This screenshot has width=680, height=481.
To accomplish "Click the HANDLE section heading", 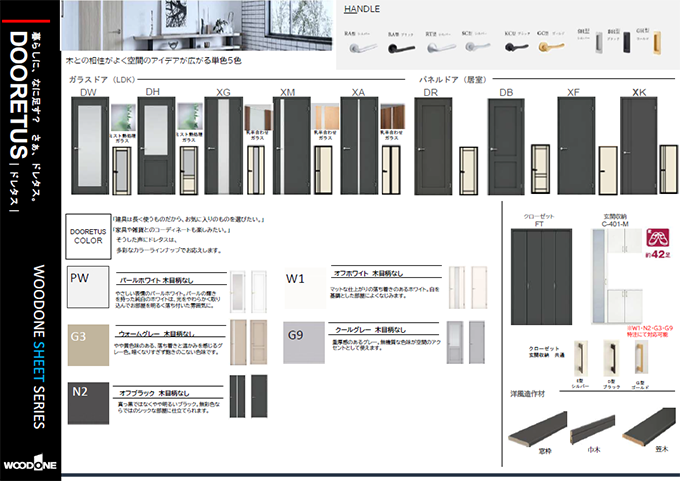I will pos(360,9).
